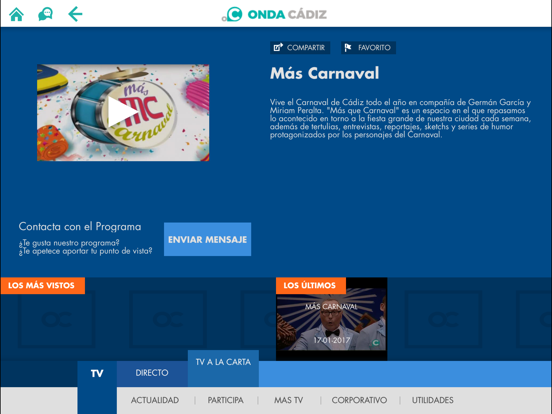Open the chat messages icon
Screen dimensions: 552x414
(45, 14)
